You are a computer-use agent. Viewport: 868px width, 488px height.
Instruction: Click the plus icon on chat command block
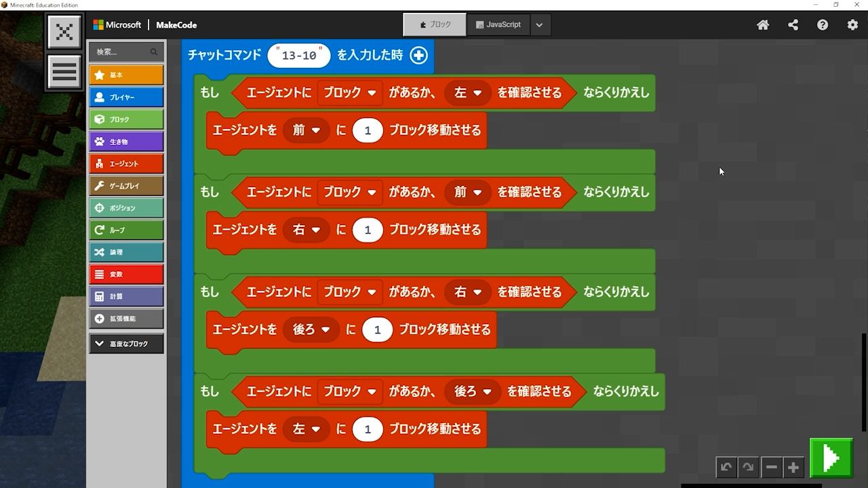click(x=419, y=56)
